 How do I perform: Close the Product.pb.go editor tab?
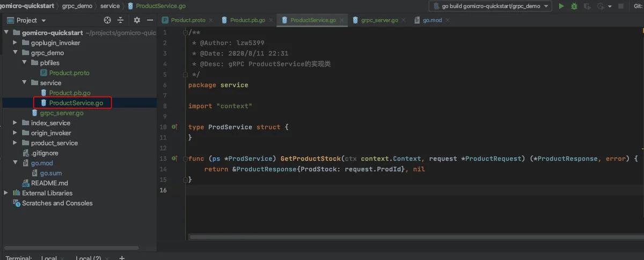tap(270, 20)
